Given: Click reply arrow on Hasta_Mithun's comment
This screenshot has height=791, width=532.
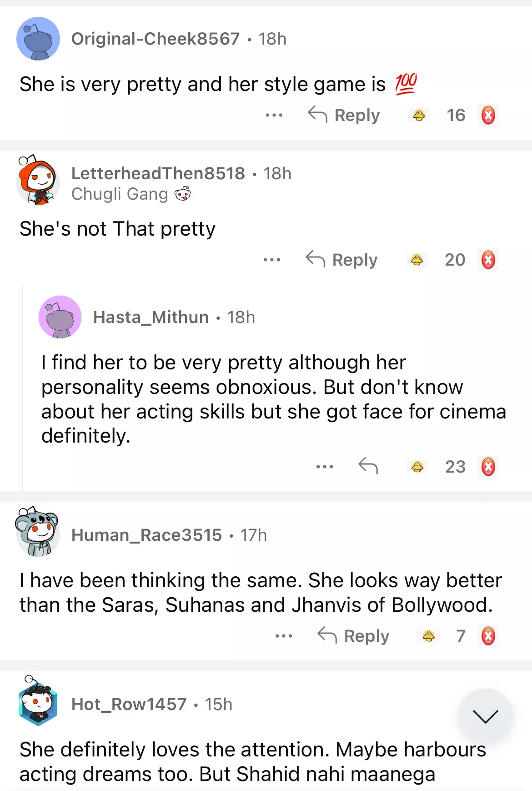Looking at the screenshot, I should tap(368, 466).
